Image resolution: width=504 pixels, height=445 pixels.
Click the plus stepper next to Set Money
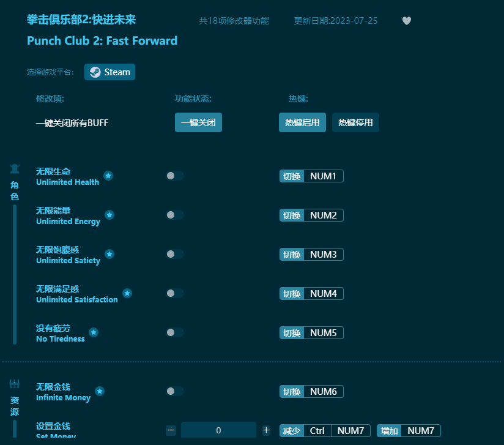(x=267, y=430)
